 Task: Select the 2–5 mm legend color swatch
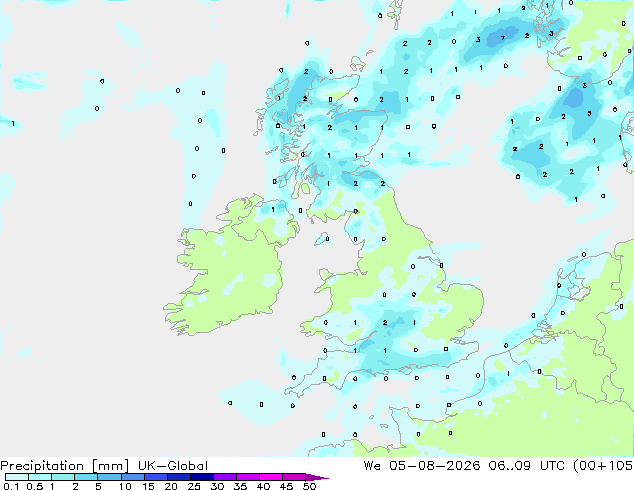point(86,477)
